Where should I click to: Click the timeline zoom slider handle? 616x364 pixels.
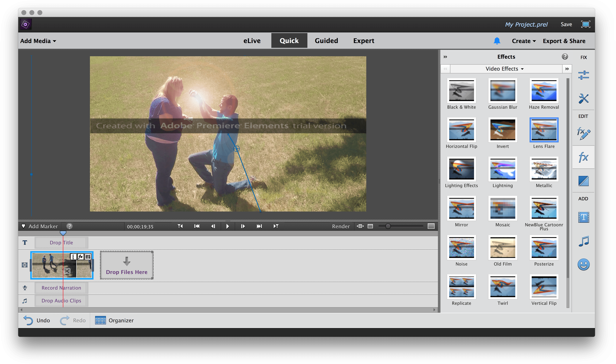(x=388, y=226)
